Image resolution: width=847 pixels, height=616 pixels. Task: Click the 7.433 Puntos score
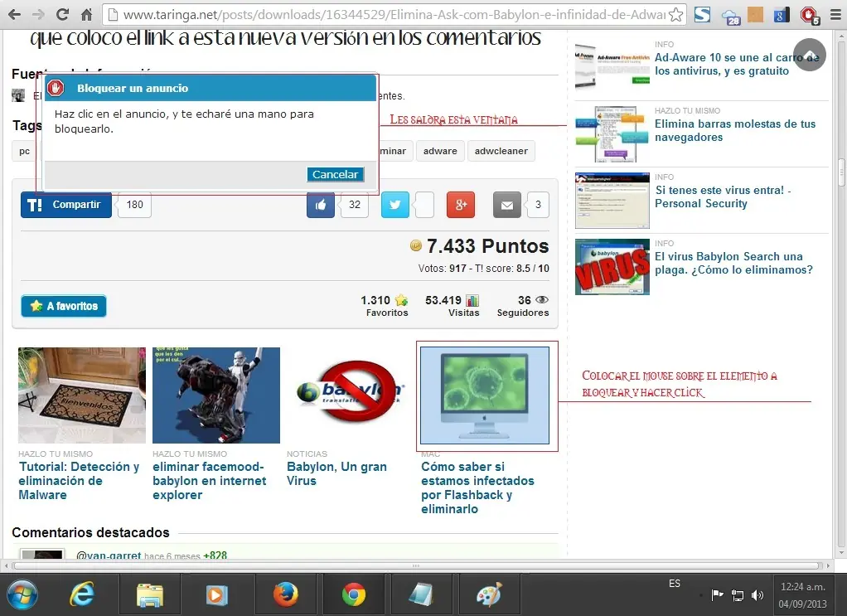[x=480, y=246]
